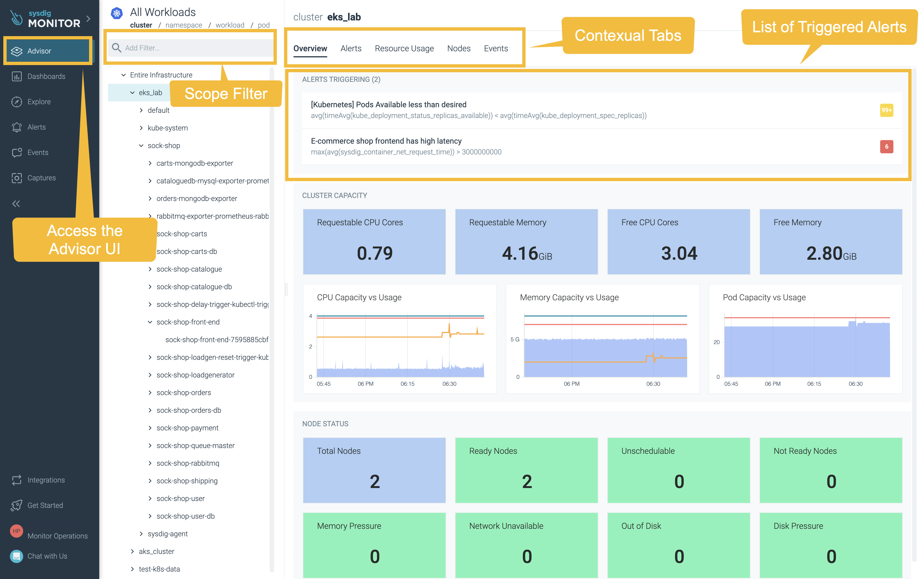
Task: Open the Events sidebar icon
Action: tap(17, 152)
